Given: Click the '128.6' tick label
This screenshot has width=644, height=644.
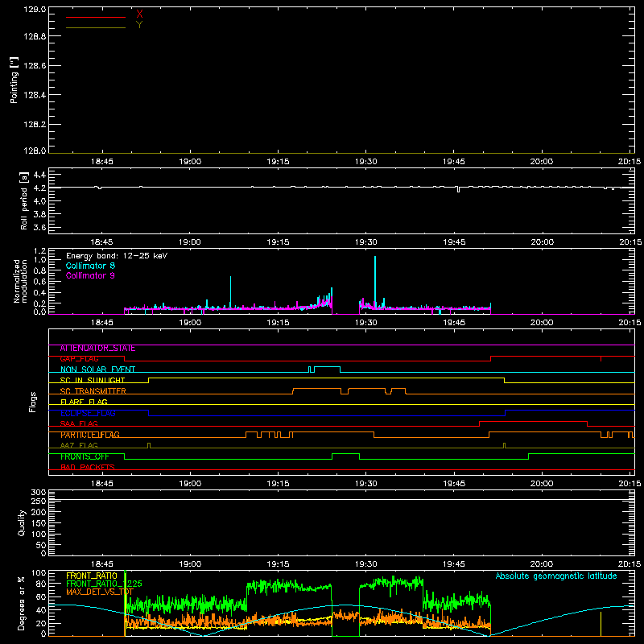Looking at the screenshot, I should click(35, 66).
